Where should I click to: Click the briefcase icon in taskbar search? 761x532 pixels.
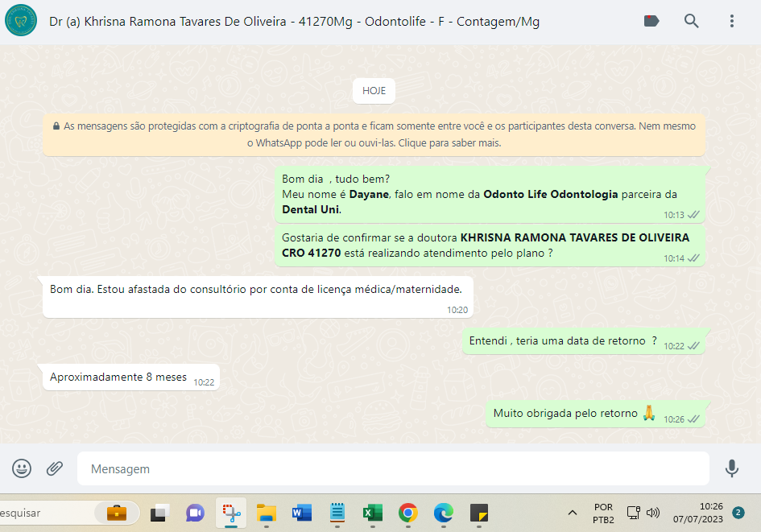pyautogui.click(x=117, y=513)
